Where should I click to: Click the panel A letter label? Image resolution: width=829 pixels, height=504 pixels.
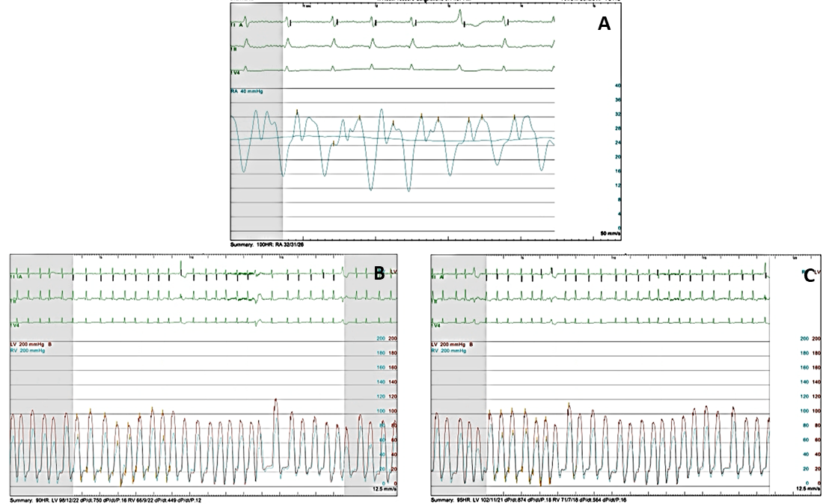[x=604, y=24]
